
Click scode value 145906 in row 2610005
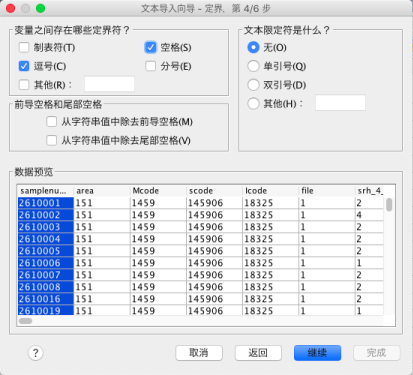tap(214, 251)
